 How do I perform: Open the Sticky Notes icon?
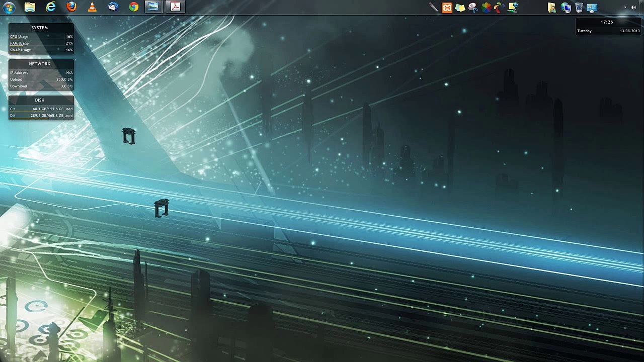[460, 7]
